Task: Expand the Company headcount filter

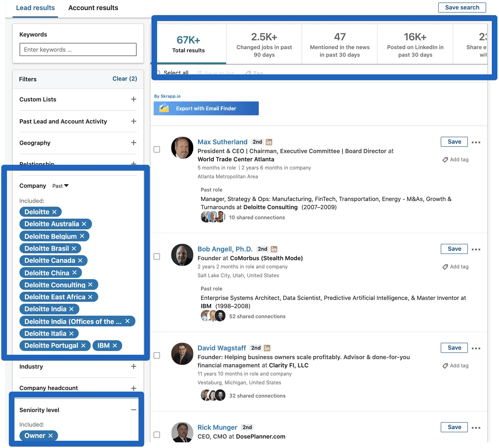Action: pos(133,388)
